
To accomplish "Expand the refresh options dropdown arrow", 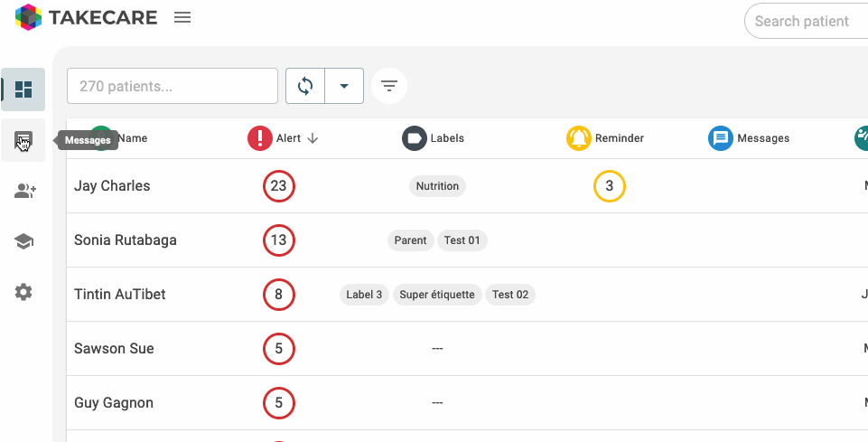I will (344, 86).
